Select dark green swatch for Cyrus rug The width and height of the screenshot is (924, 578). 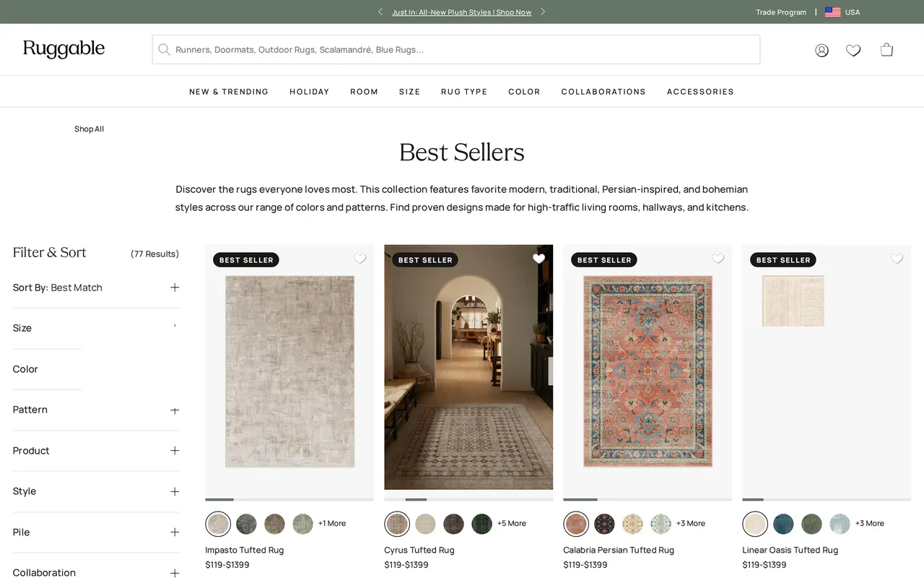[481, 524]
